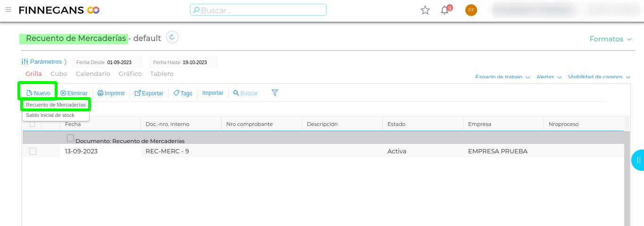Click the Nuevo button
644x226 pixels.
(x=38, y=93)
